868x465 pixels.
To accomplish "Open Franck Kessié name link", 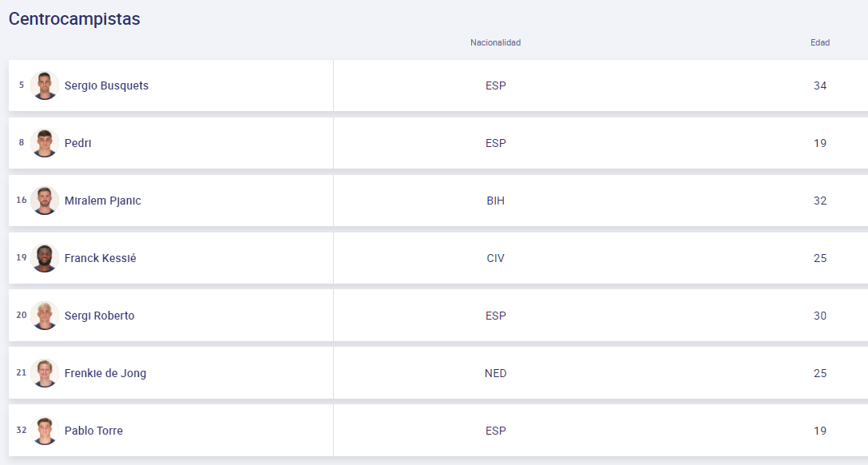I will coord(100,258).
